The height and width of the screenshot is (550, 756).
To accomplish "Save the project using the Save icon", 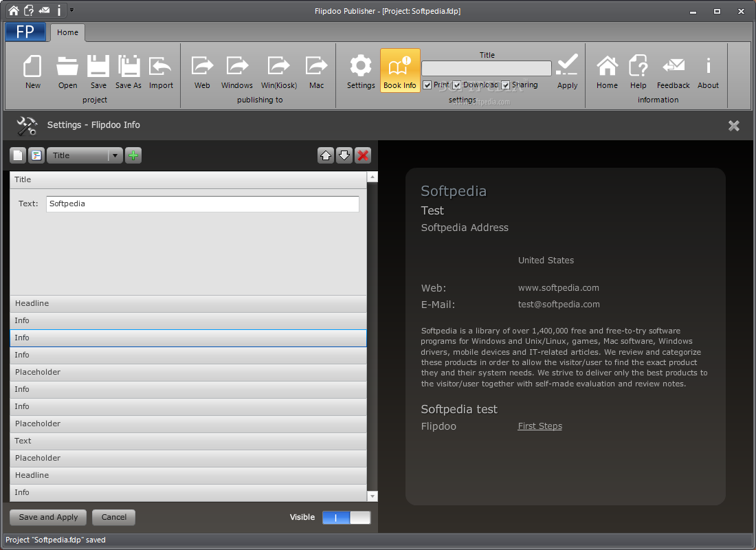I will tap(98, 72).
